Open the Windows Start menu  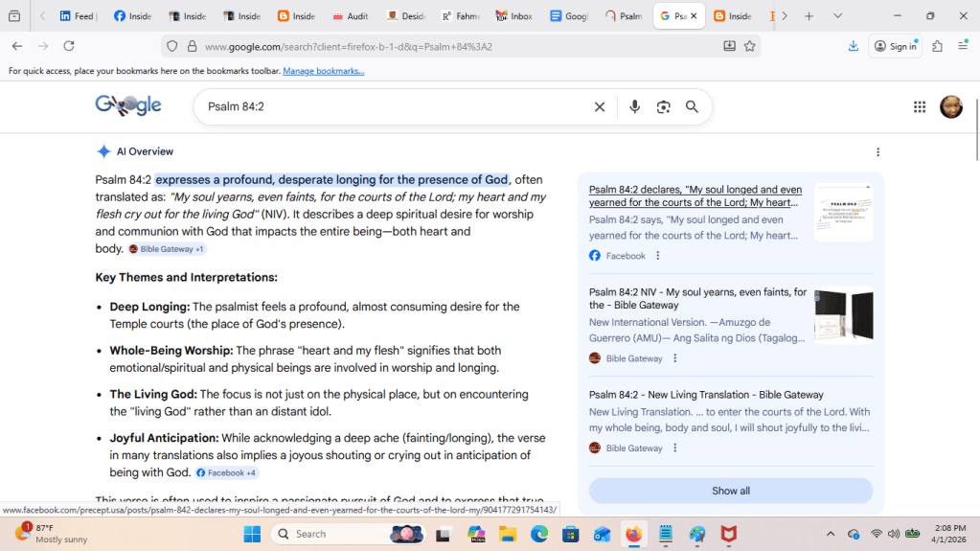pyautogui.click(x=252, y=534)
